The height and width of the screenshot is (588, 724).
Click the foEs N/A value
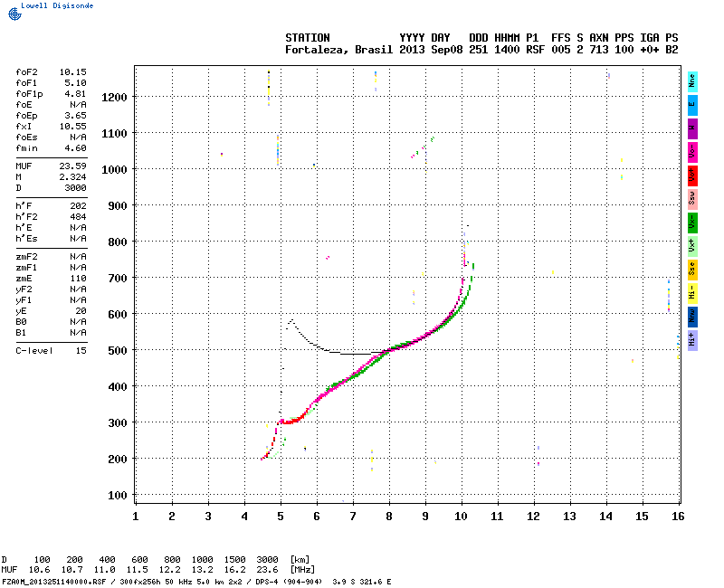78,138
